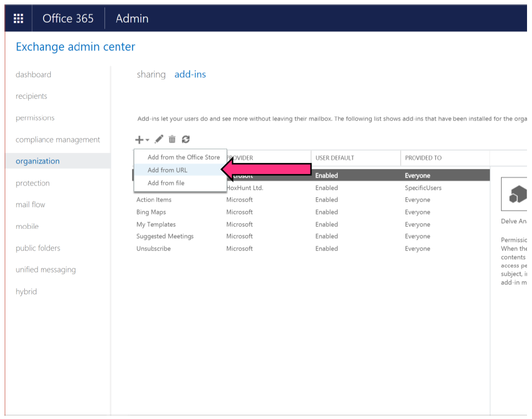Sort by PROVIDER column header
Image resolution: width=532 pixels, height=419 pixels.
pyautogui.click(x=240, y=158)
